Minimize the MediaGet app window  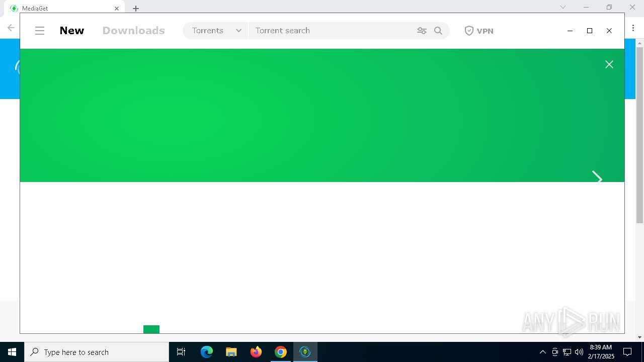coord(570,31)
